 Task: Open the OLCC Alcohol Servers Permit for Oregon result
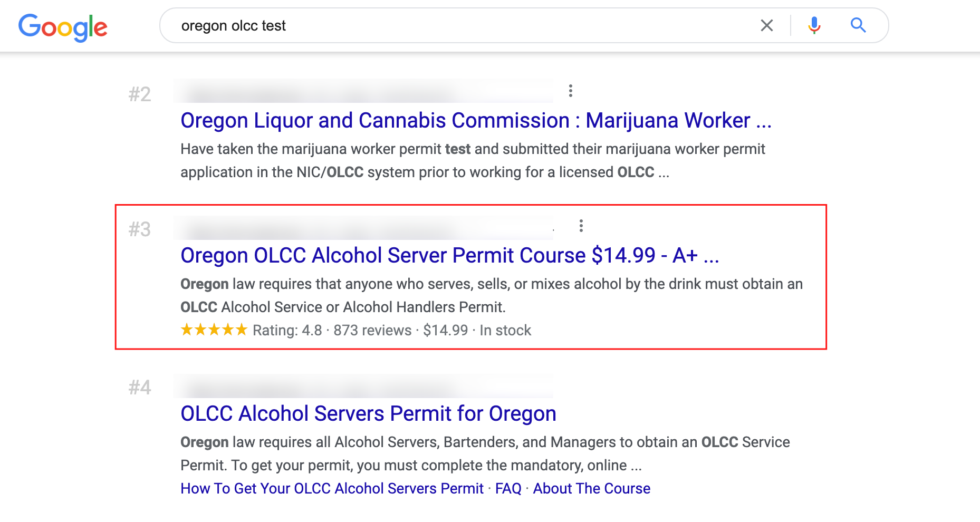click(368, 413)
